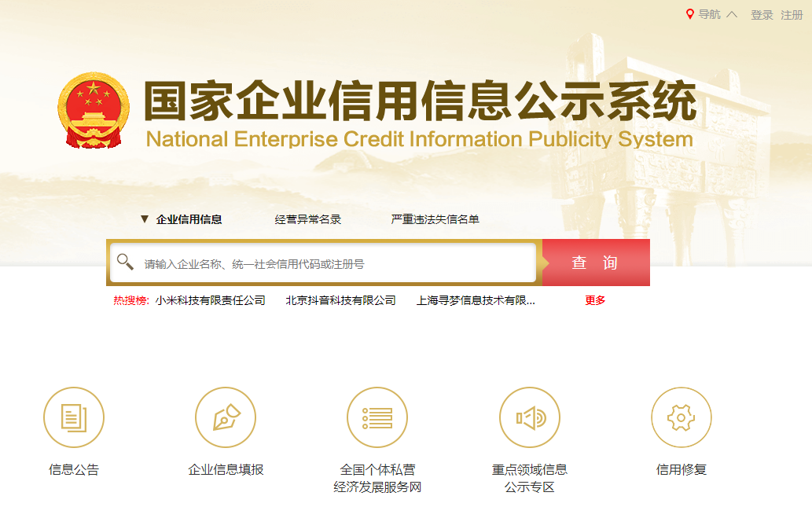
Task: Open the 信息公告 document icon
Action: 74,417
